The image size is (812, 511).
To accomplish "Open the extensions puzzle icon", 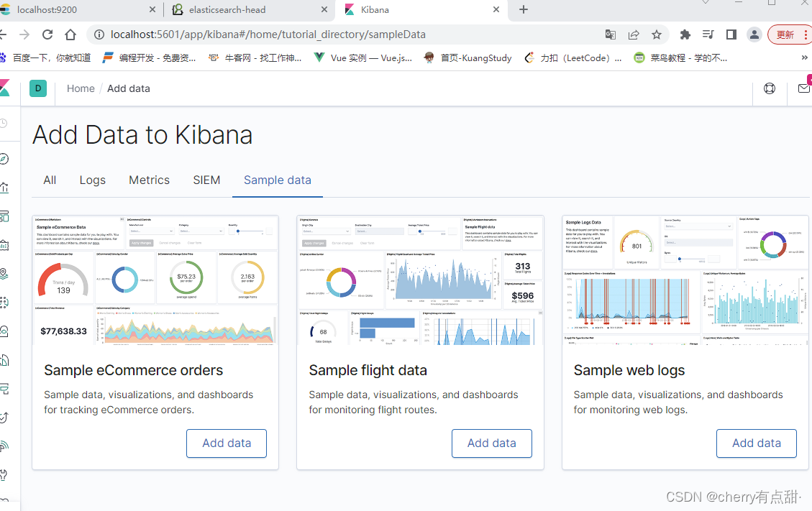I will pos(685,34).
